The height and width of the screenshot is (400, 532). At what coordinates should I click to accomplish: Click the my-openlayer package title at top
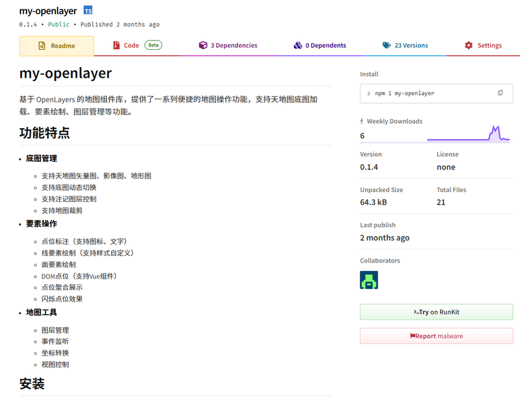(48, 11)
